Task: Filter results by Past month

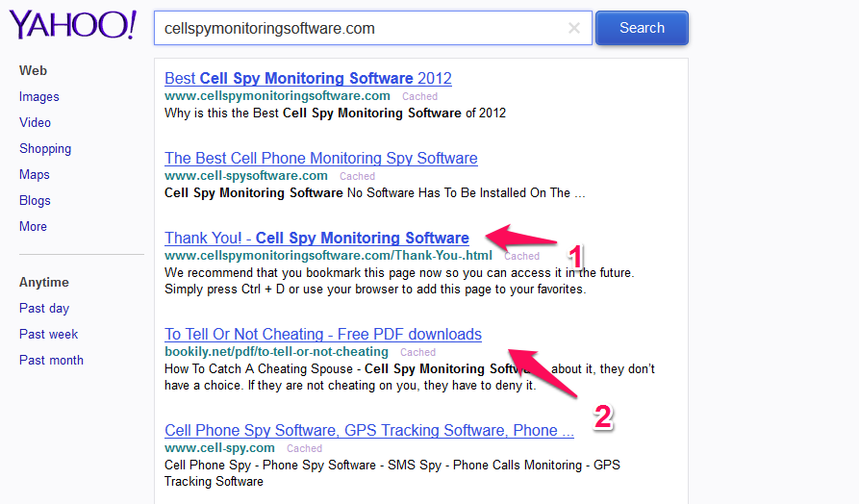Action: (x=52, y=361)
